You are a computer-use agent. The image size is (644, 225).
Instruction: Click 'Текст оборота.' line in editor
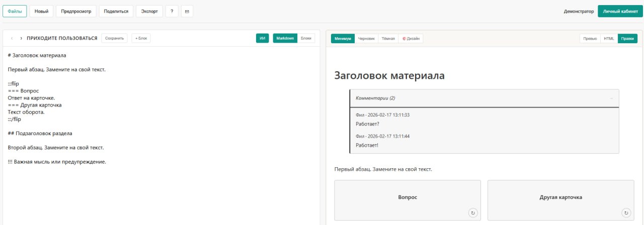26,112
